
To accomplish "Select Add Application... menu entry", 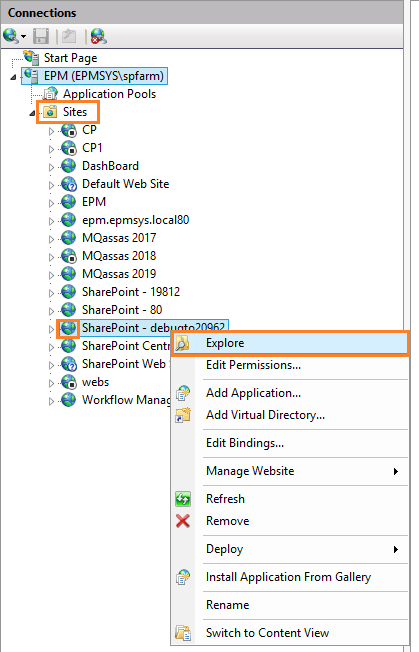I will [291, 393].
